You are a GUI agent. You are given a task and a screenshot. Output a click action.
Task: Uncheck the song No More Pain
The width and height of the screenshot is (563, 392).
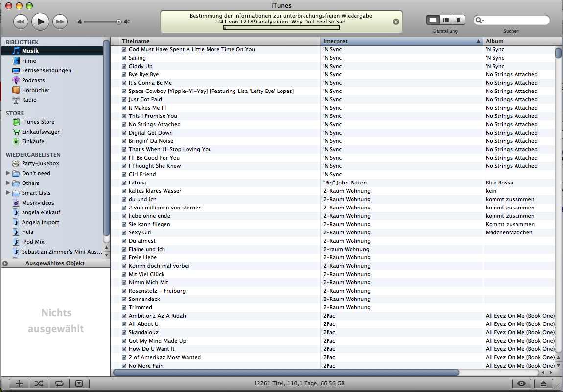coord(124,366)
